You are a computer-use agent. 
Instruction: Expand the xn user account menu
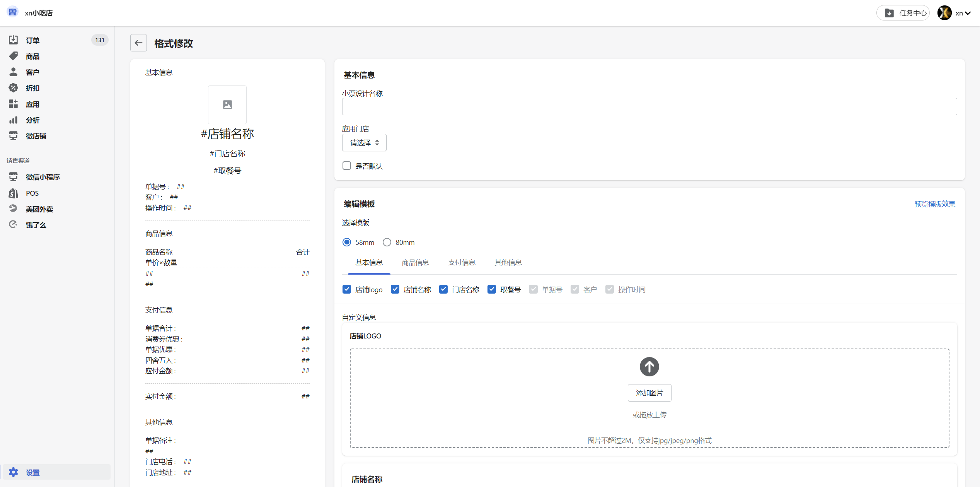pos(962,13)
